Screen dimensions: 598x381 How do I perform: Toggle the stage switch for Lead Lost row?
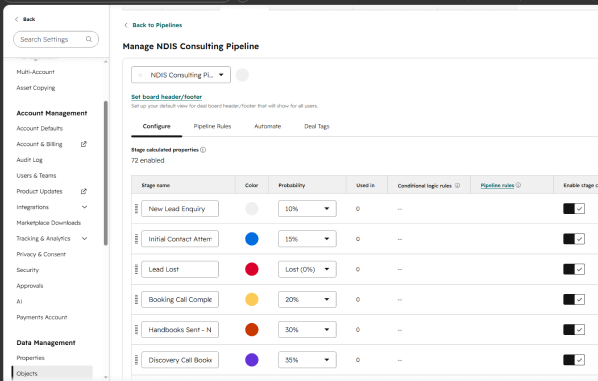coord(574,269)
